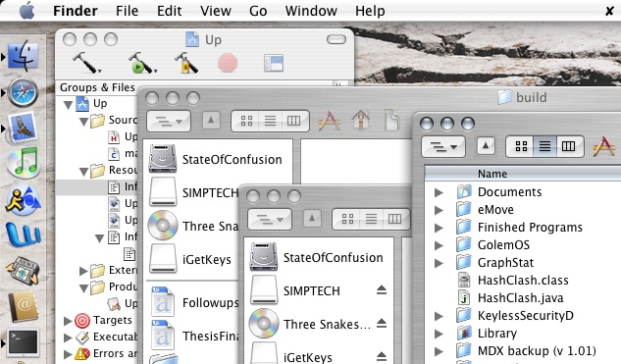Click the Apple menu icon
621x364 pixels.
[26, 11]
